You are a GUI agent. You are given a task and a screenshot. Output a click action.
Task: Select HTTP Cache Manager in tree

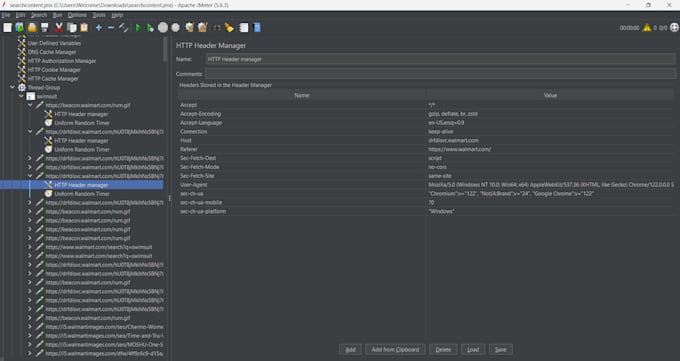click(x=53, y=79)
